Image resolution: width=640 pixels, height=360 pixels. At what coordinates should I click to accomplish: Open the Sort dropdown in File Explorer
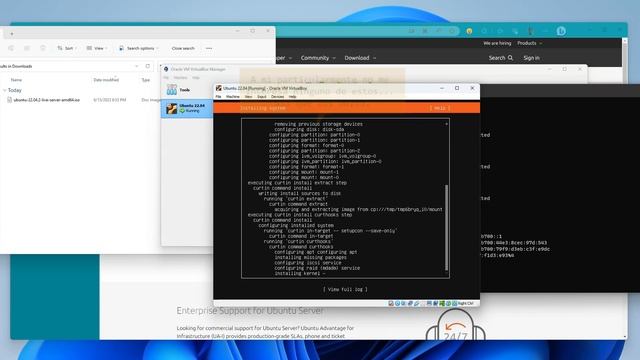pos(67,48)
